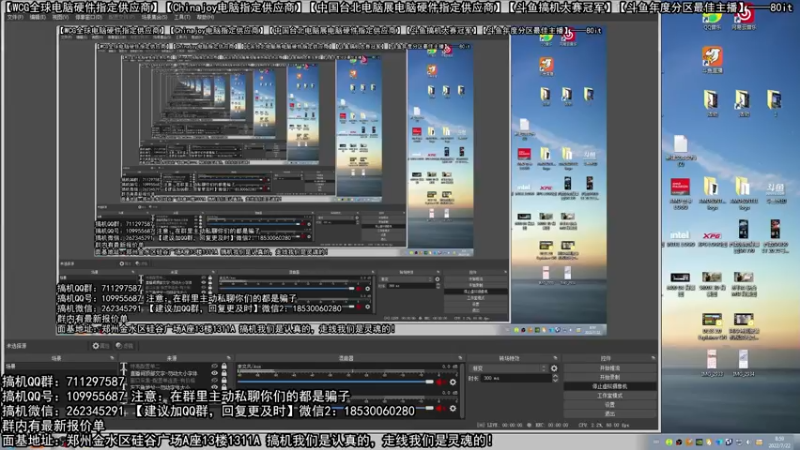The image size is (800, 450).
Task: Open 斗鱼直播 desktop shortcut
Action: (712, 60)
